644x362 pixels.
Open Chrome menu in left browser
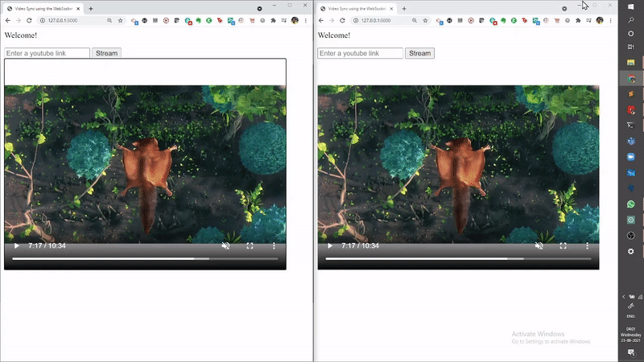click(x=306, y=21)
